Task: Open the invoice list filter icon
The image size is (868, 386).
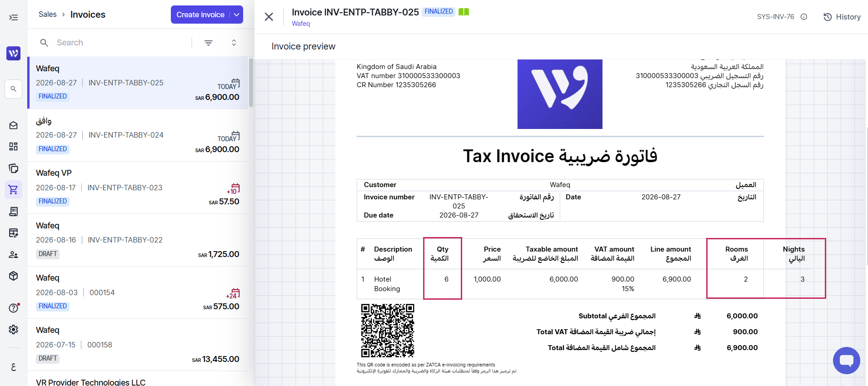Action: tap(209, 43)
